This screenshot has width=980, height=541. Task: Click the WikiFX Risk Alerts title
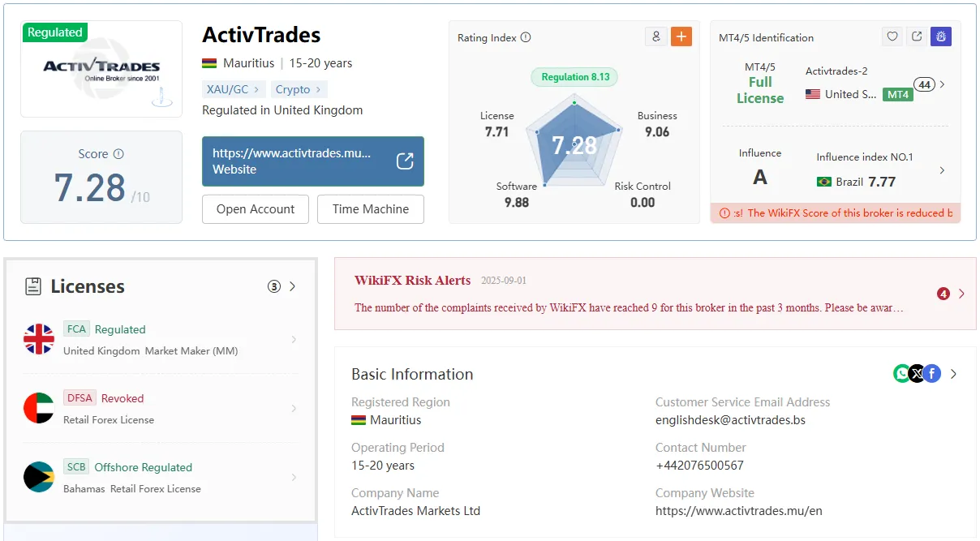click(x=412, y=281)
